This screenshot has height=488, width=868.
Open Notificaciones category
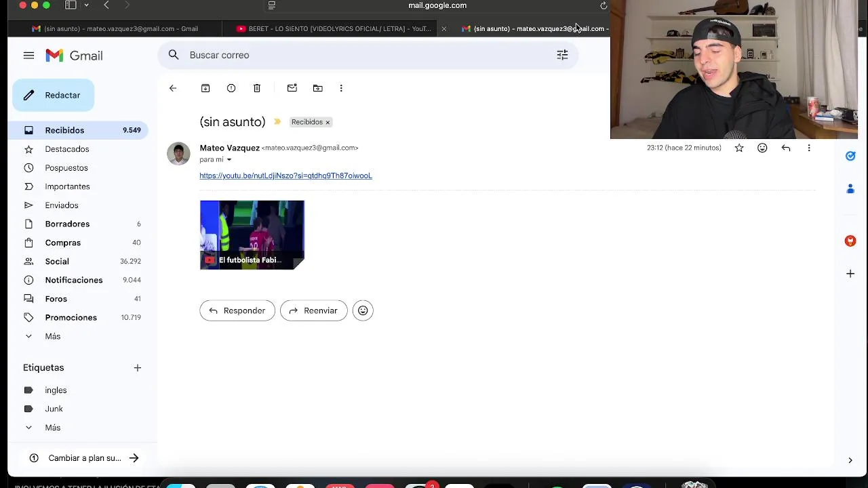[x=79, y=280]
